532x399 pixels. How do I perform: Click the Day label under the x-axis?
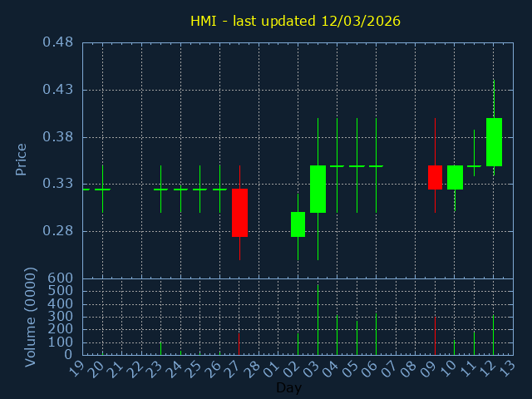[x=288, y=387]
